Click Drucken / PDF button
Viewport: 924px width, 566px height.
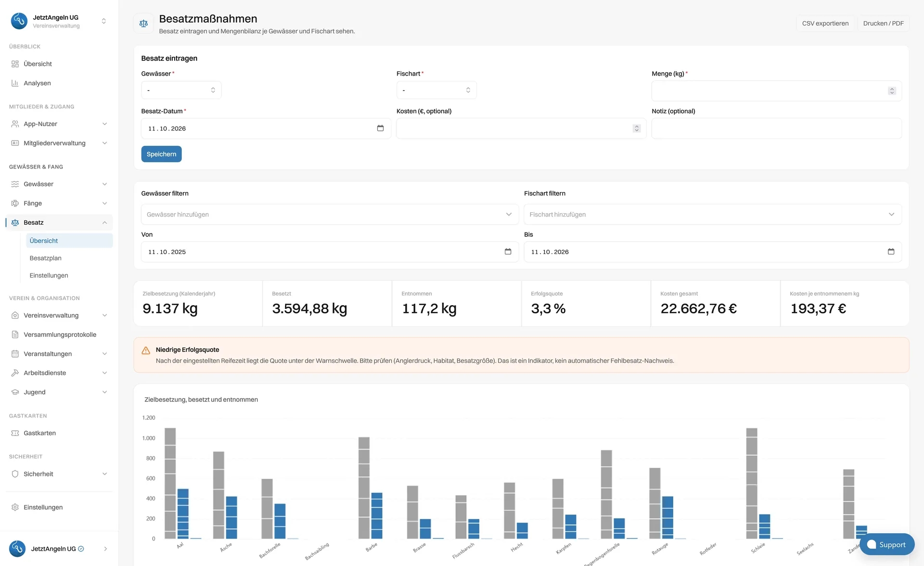tap(883, 23)
